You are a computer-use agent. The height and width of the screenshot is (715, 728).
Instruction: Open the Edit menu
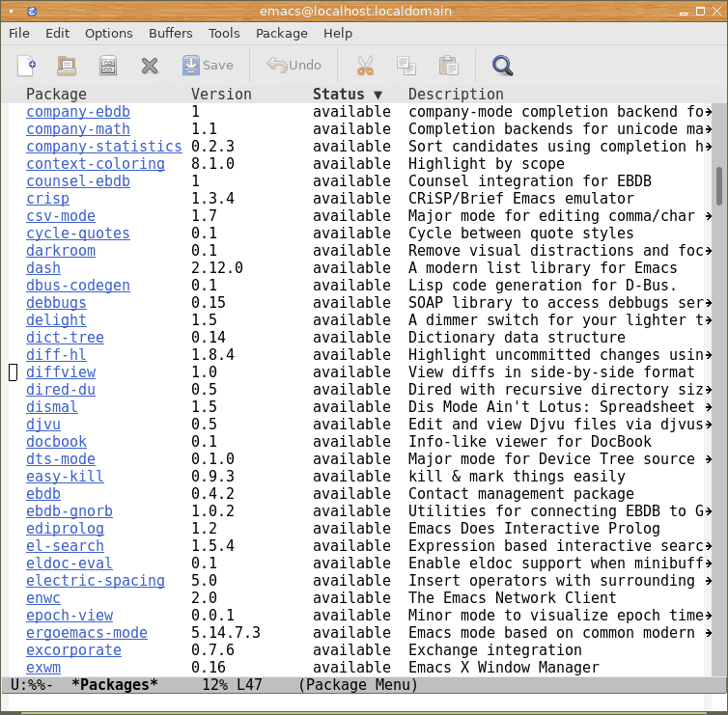pyautogui.click(x=57, y=34)
